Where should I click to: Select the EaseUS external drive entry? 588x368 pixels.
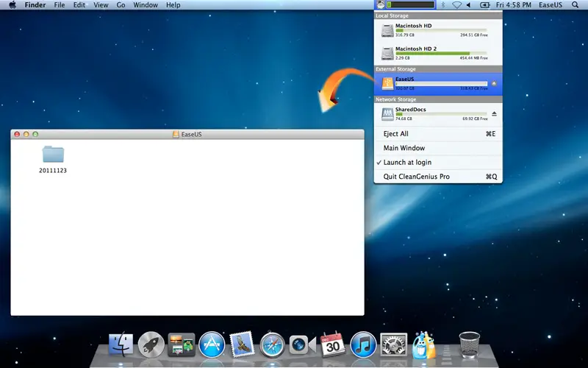[438, 84]
